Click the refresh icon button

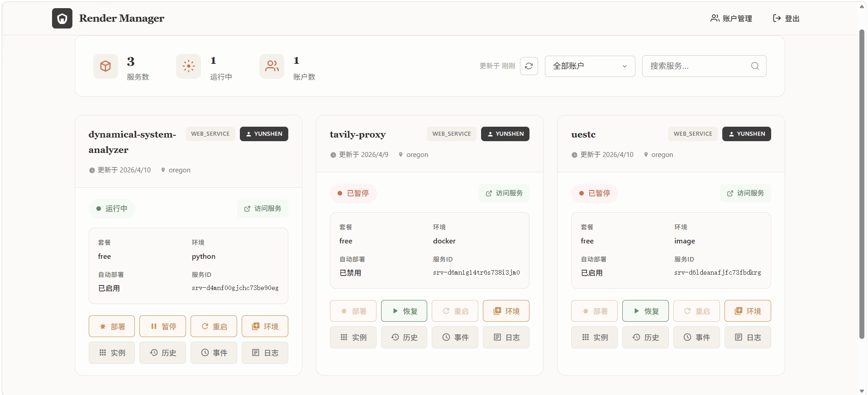coord(529,66)
